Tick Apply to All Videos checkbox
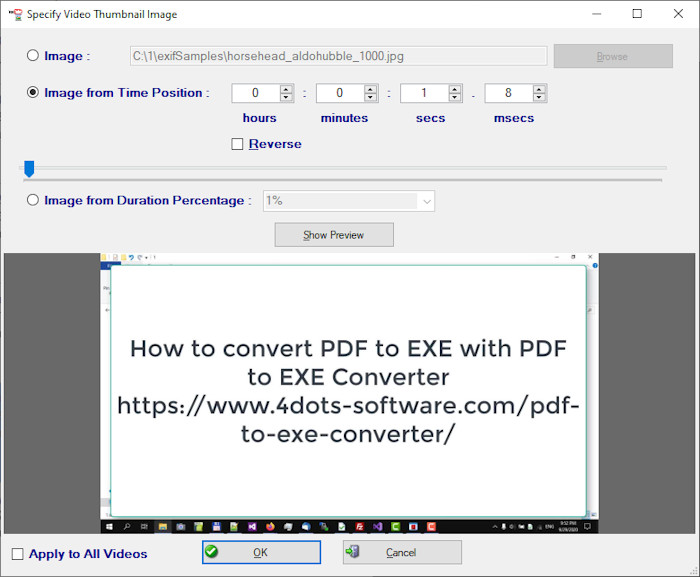The image size is (700, 577). point(17,554)
